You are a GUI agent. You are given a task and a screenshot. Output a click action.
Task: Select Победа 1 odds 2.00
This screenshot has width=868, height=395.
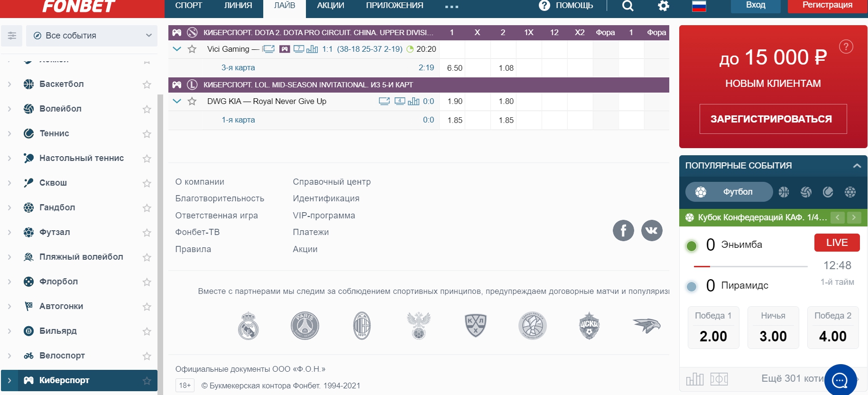click(x=713, y=328)
